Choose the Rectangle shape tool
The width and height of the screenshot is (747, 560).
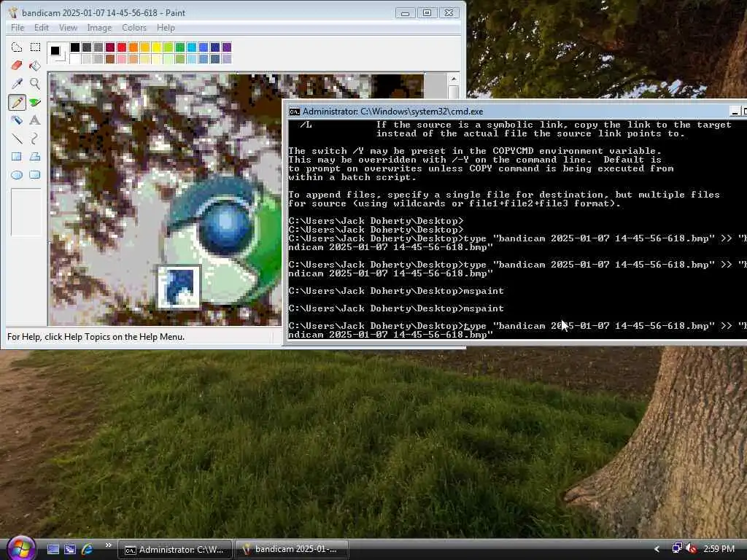[17, 157]
